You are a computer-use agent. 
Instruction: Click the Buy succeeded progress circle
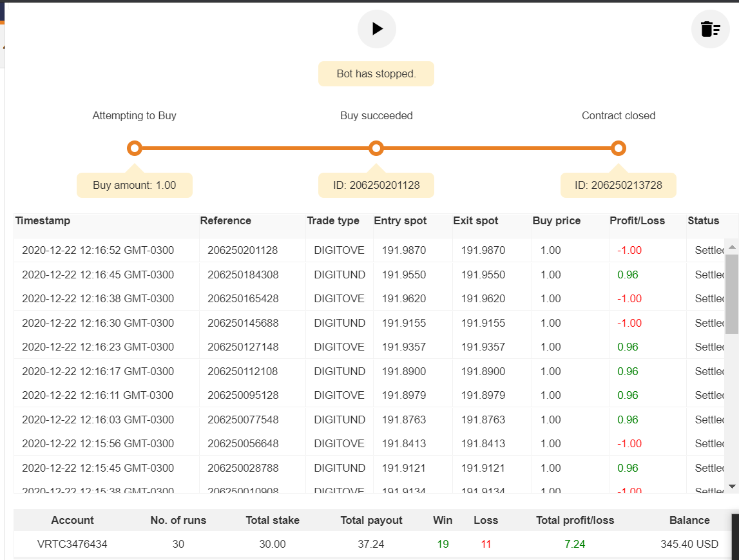point(376,148)
